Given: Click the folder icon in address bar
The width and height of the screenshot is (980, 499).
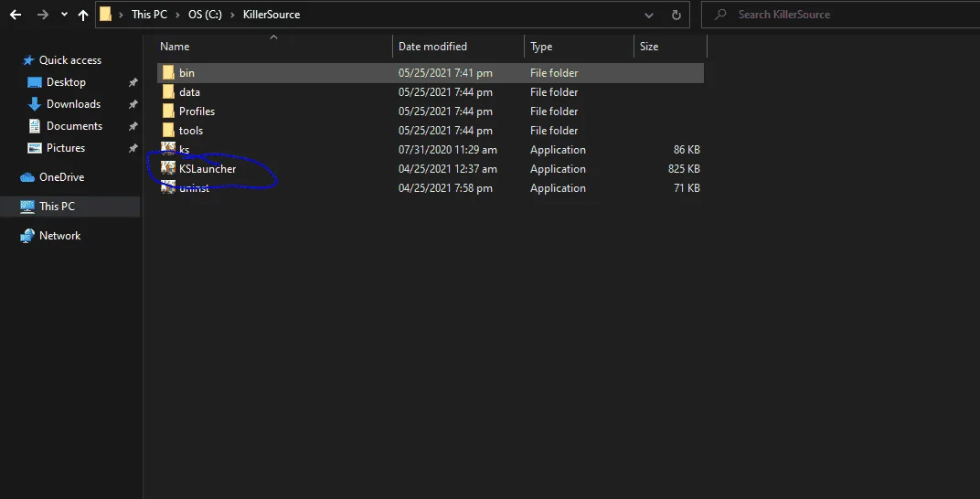Looking at the screenshot, I should [106, 15].
